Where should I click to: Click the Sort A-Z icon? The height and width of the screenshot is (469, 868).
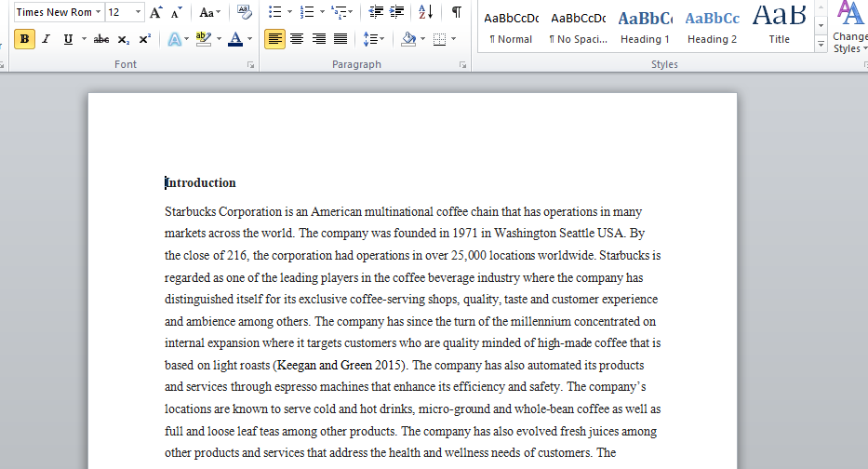point(426,12)
